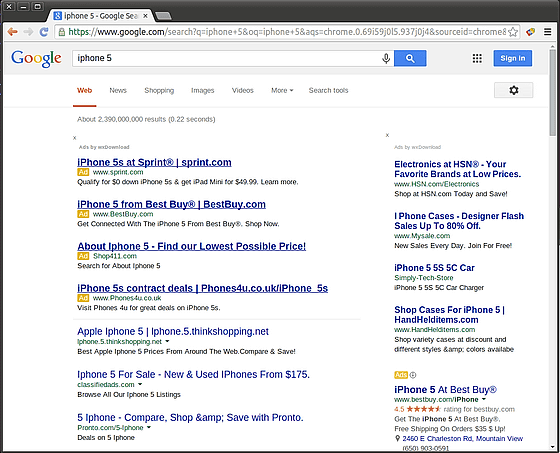
Task: Click the star rating for bestbuy.com
Action: click(424, 409)
